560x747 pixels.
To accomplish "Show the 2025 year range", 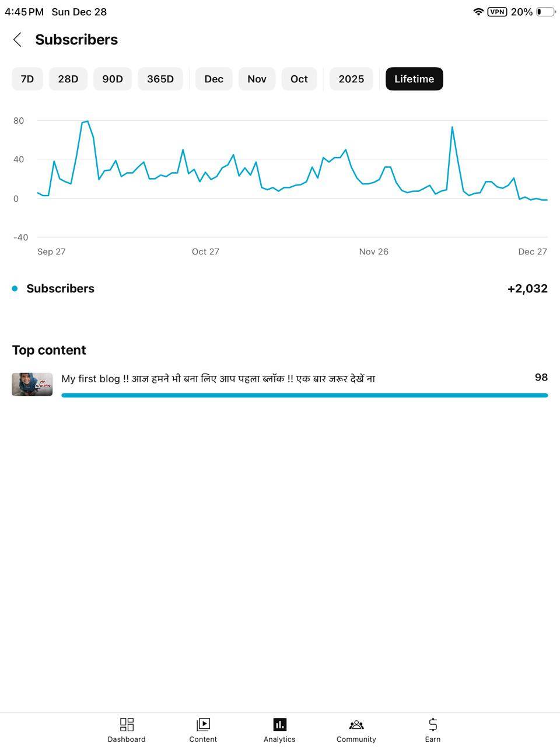I will click(x=351, y=79).
